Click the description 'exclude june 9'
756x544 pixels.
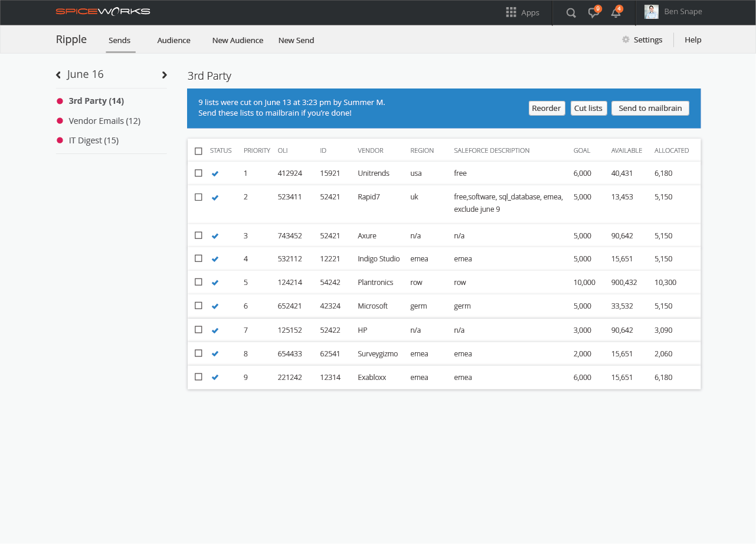477,209
